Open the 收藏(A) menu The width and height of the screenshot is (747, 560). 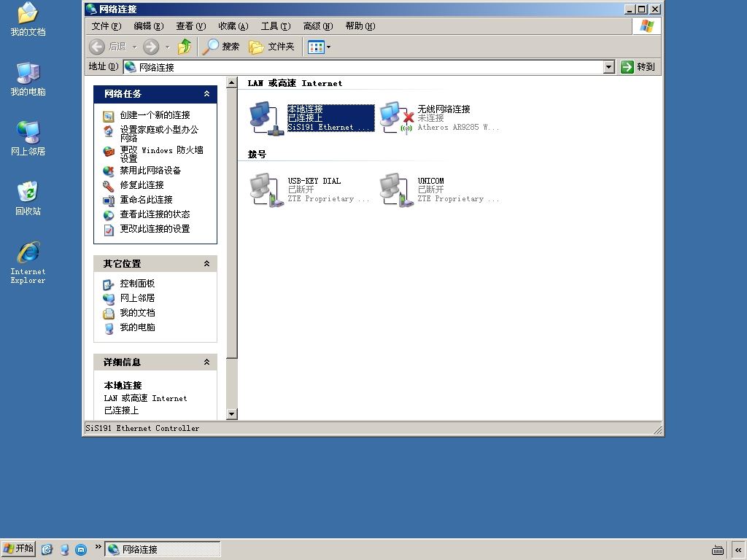pyautogui.click(x=233, y=26)
